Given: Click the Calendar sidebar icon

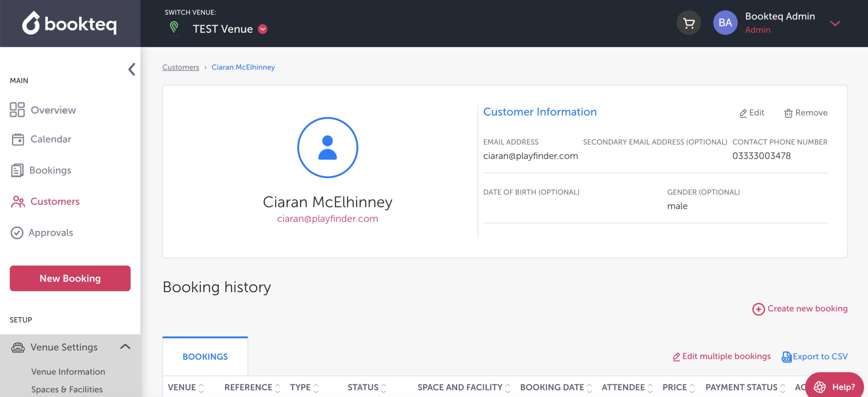Looking at the screenshot, I should 18,139.
